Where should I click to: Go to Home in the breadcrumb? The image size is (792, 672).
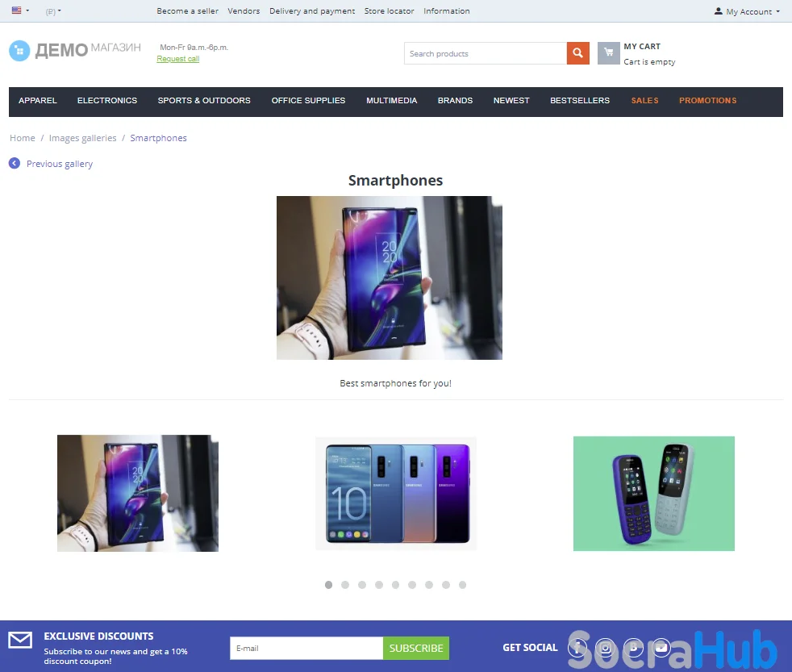tap(23, 138)
